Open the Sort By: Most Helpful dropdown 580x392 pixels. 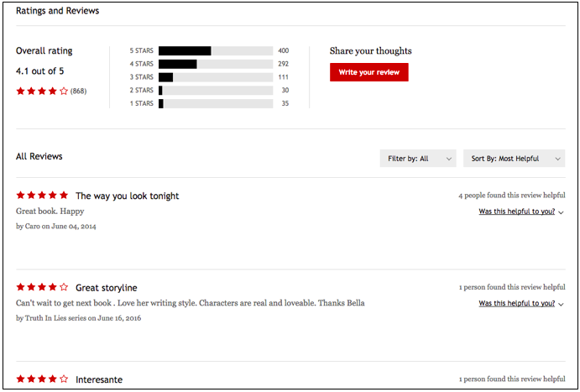(x=513, y=158)
